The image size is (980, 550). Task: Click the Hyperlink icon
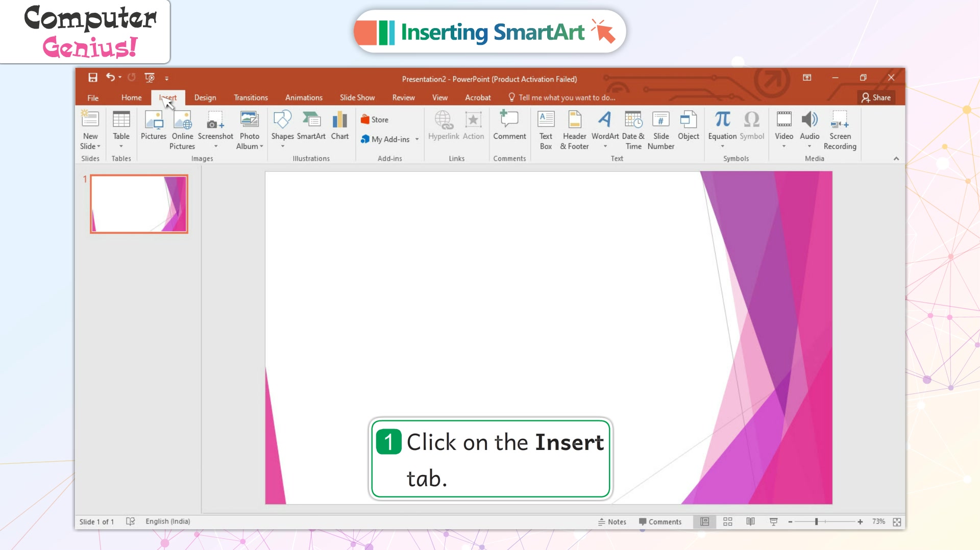444,126
